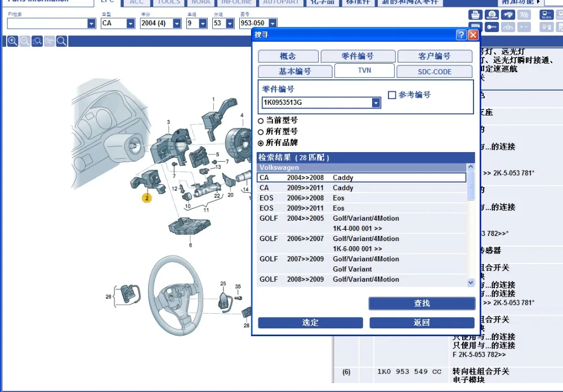The height and width of the screenshot is (392, 563).
Task: Open the illustration dropdown showing 953-050
Action: [x=272, y=23]
